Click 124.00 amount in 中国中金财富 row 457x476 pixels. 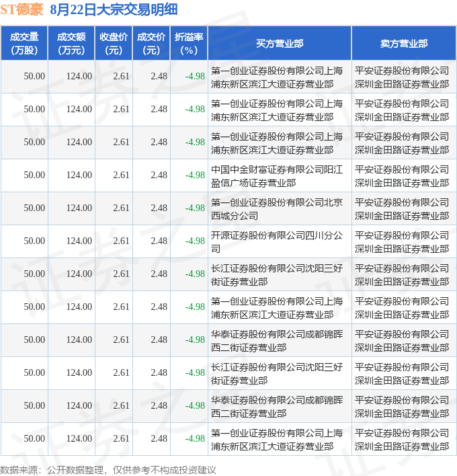click(x=79, y=175)
